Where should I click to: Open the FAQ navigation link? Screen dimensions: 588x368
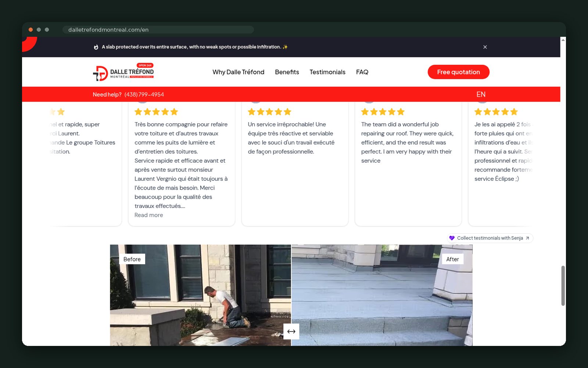(362, 72)
